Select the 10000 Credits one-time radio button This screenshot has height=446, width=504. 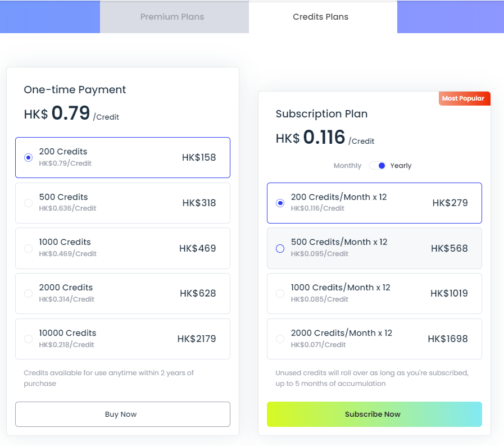[28, 339]
